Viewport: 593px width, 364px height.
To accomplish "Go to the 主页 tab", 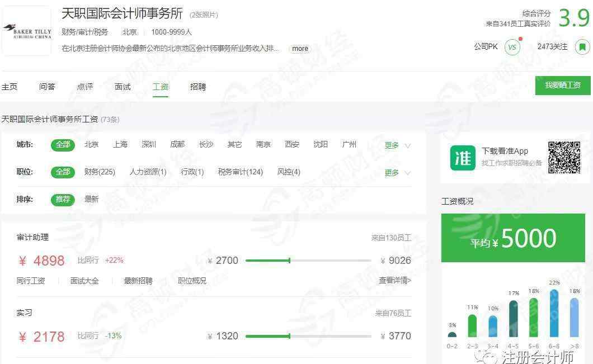I will pyautogui.click(x=10, y=87).
